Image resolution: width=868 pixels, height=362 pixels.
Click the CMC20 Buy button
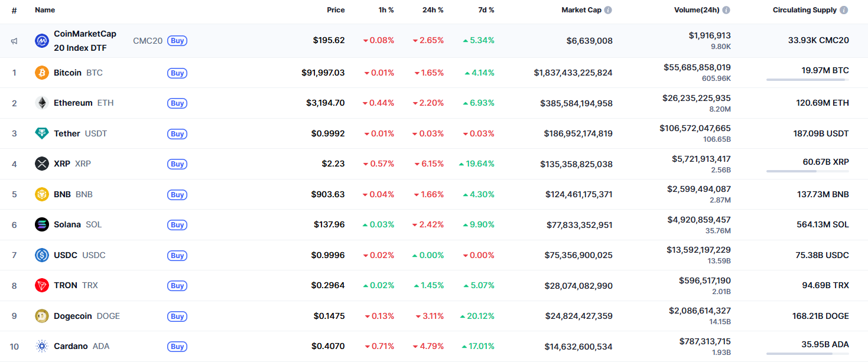[x=177, y=40]
